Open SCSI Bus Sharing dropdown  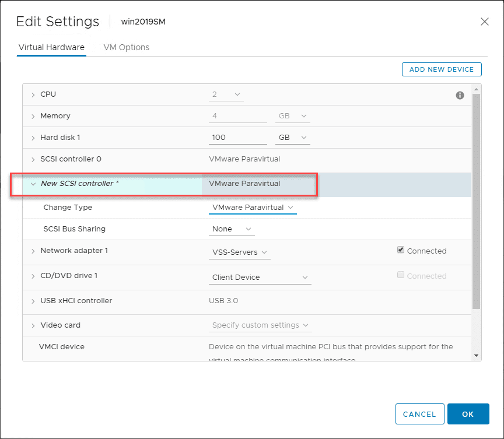[x=232, y=229]
